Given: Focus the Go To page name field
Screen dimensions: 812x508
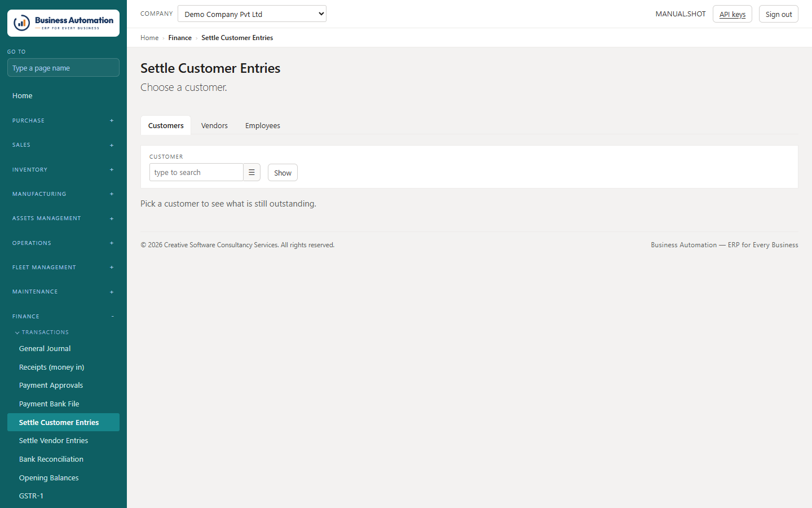Looking at the screenshot, I should click(63, 68).
